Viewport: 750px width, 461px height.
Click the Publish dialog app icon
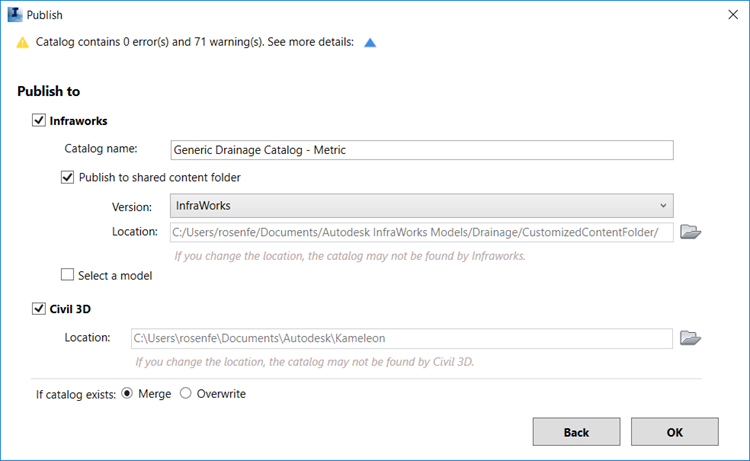[x=14, y=15]
